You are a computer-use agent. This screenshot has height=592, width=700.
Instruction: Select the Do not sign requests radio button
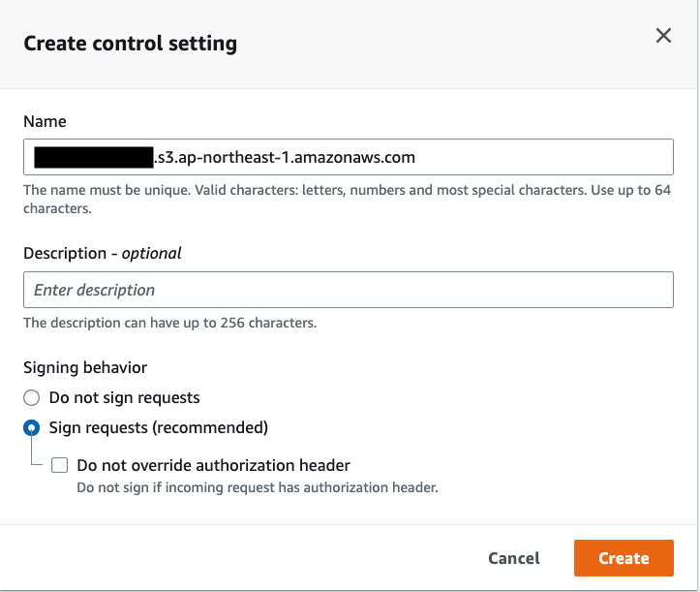tap(32, 397)
